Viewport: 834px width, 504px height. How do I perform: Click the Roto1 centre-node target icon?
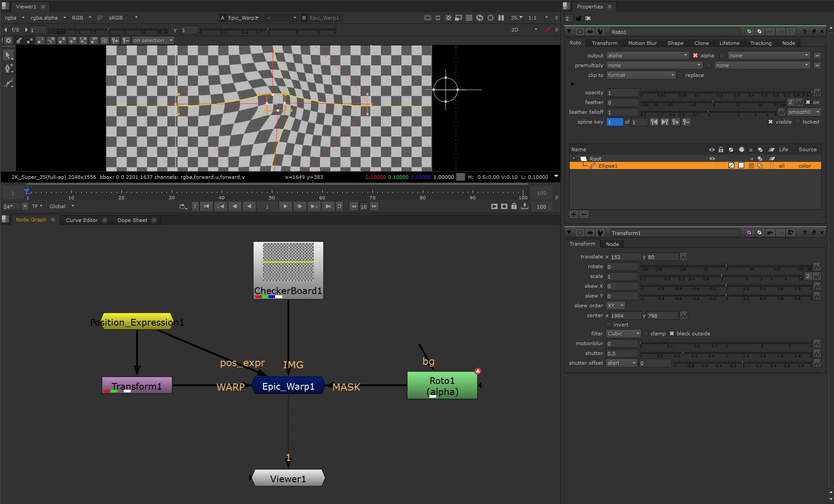(579, 32)
